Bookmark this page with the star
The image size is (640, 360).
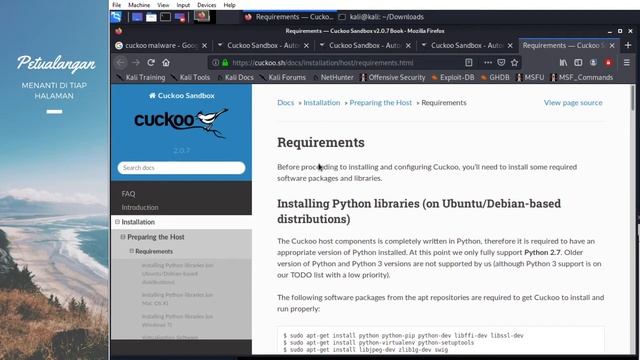point(514,62)
